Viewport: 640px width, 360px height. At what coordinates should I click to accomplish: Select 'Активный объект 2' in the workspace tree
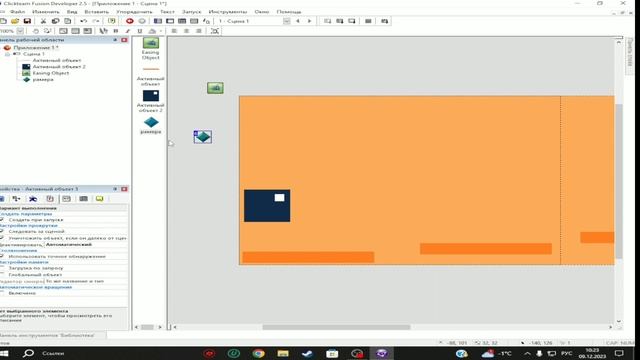tap(59, 67)
